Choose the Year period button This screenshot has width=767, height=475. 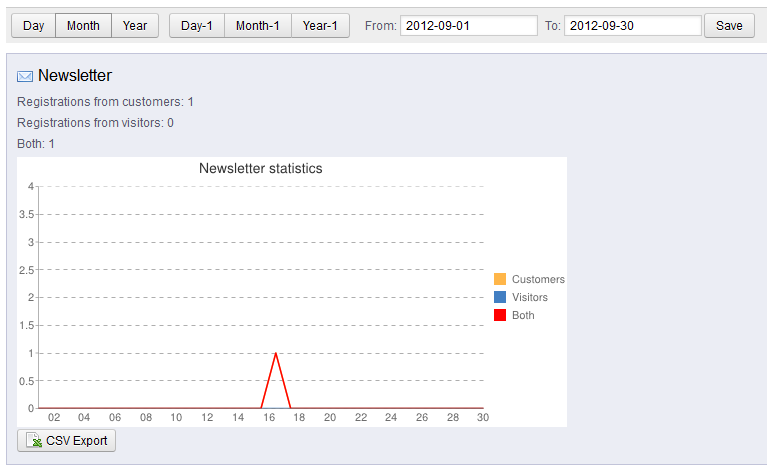[135, 25]
